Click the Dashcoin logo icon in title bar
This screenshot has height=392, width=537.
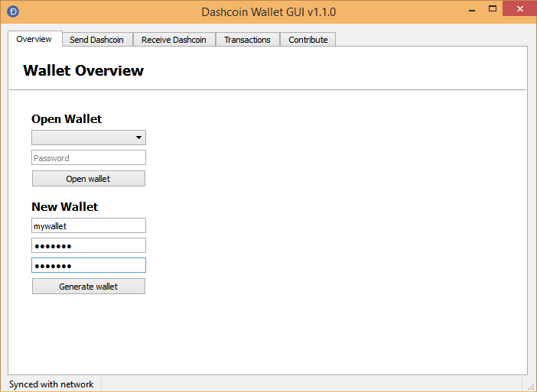[x=13, y=11]
